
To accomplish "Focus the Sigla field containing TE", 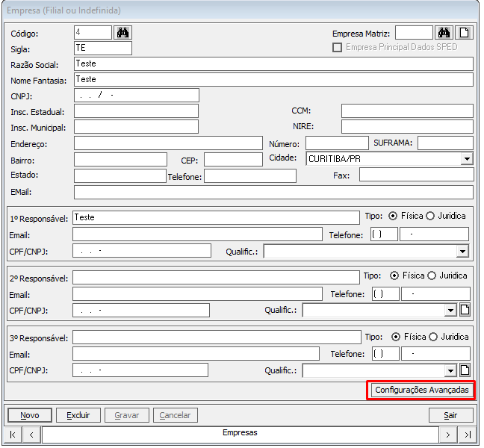I will [x=103, y=49].
